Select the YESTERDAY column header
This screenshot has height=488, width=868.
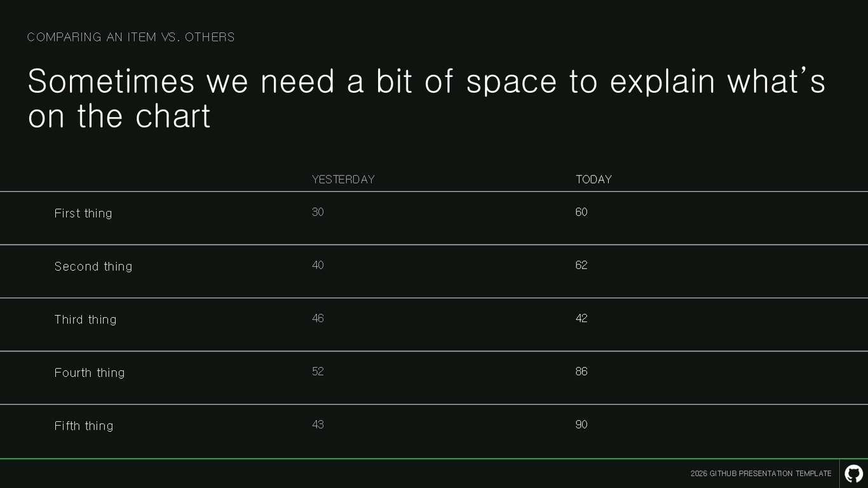tap(343, 179)
